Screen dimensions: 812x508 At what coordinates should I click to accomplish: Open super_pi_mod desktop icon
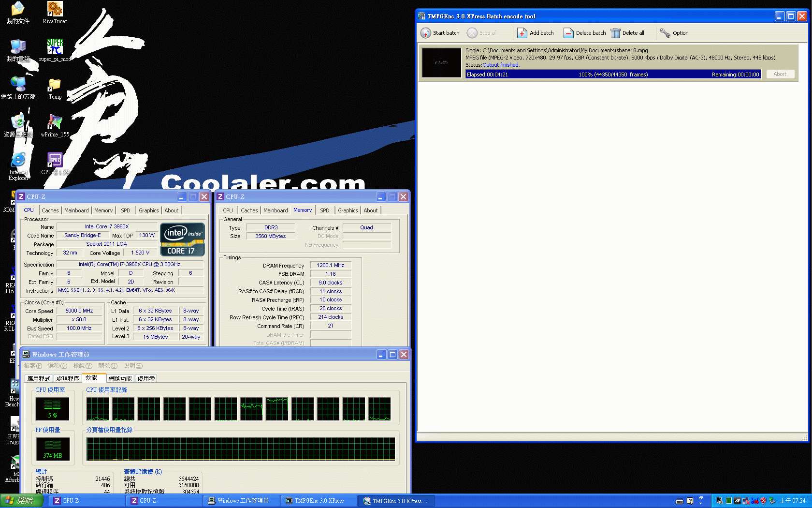point(55,46)
